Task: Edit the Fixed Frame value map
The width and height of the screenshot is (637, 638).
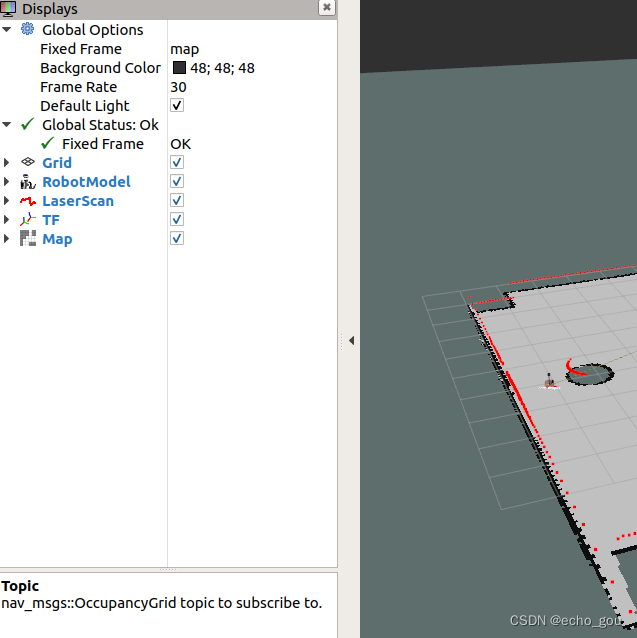Action: click(x=184, y=49)
